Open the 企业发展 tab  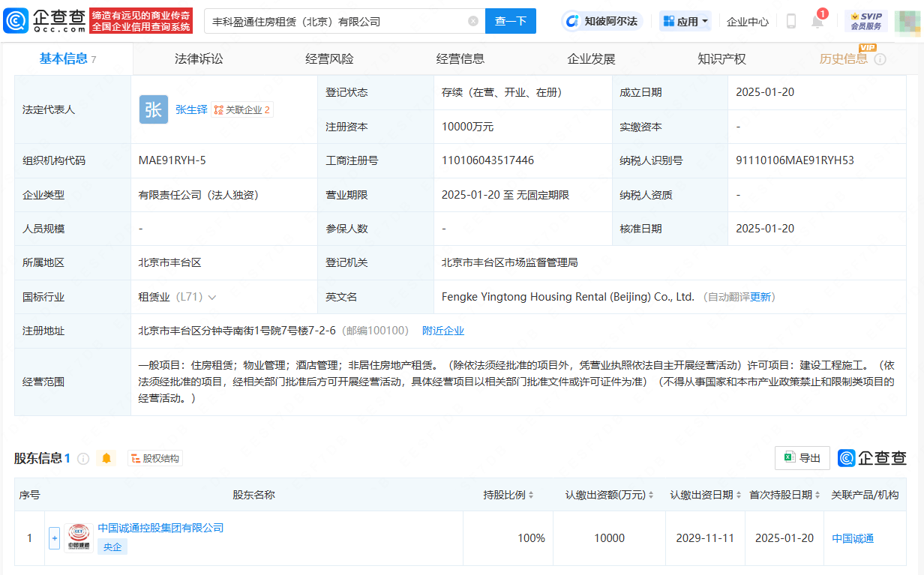coord(591,58)
